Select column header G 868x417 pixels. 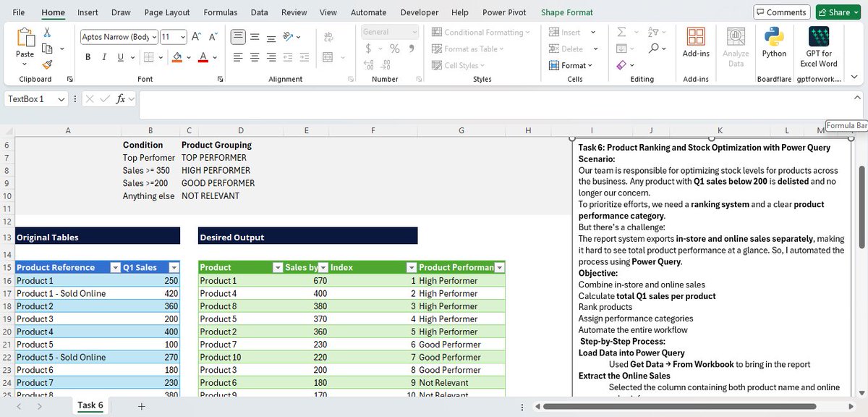[461, 130]
